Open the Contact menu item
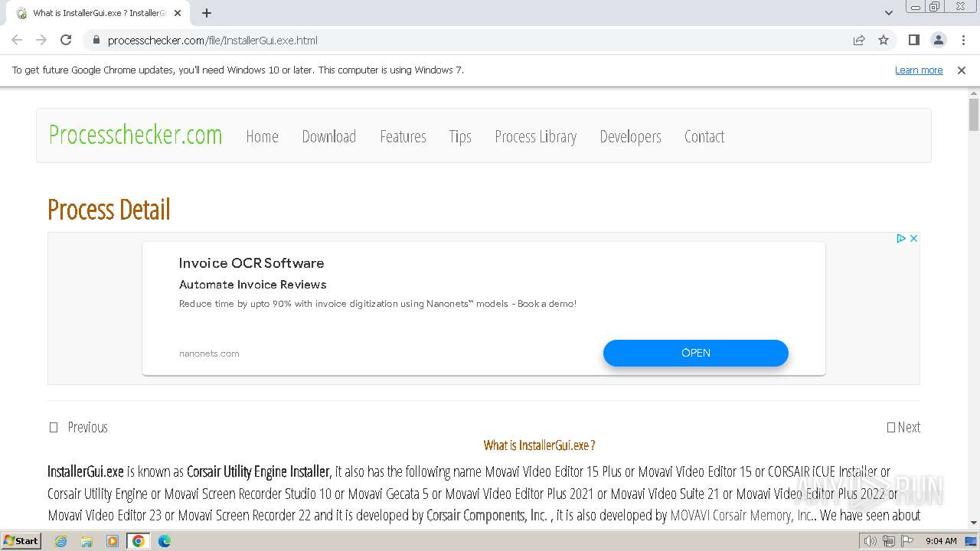The width and height of the screenshot is (980, 551). 704,136
